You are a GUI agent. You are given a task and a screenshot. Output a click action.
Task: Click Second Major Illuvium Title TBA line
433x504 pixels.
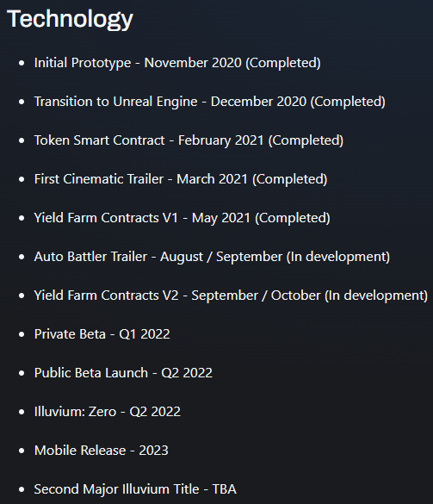tap(135, 489)
